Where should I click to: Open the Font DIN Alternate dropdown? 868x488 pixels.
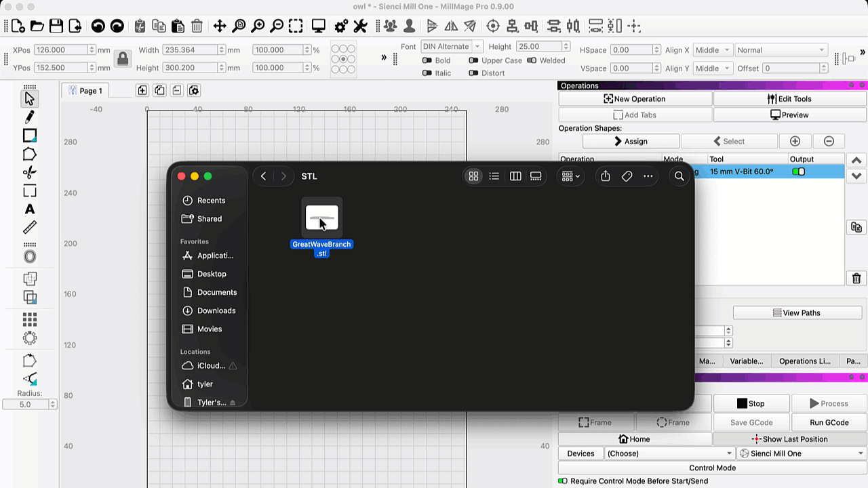point(452,47)
